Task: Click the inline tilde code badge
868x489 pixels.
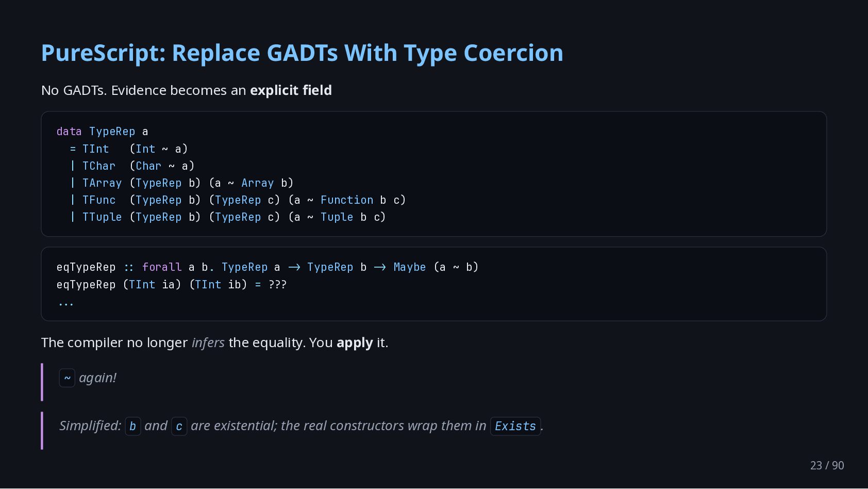Action: 67,378
